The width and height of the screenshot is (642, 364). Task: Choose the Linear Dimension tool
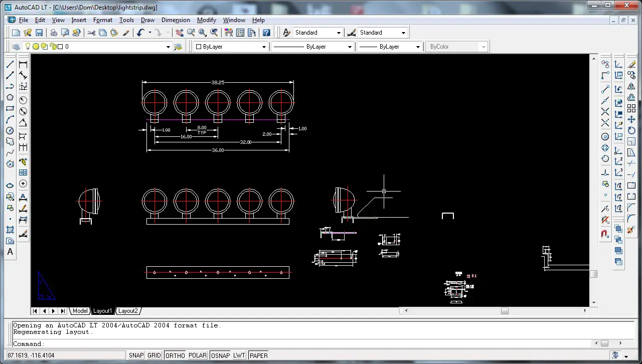(23, 64)
